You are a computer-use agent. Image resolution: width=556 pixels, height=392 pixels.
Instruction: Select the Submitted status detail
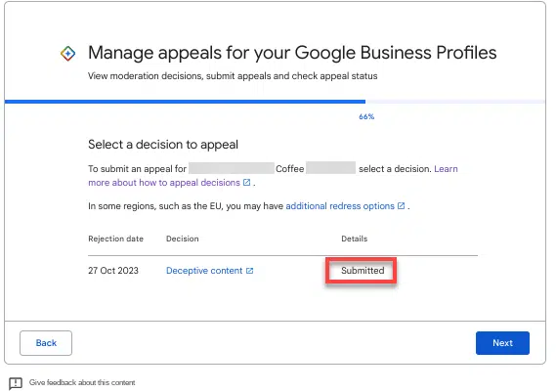point(363,271)
